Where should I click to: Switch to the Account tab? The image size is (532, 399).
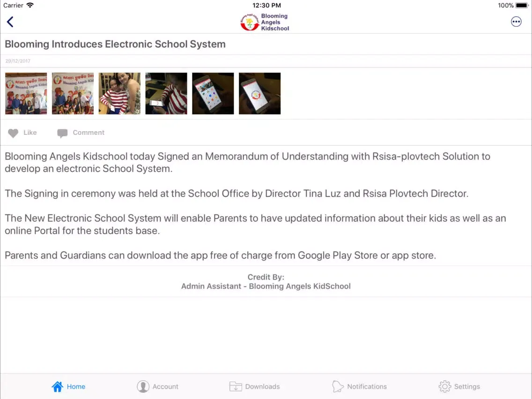[x=157, y=386]
